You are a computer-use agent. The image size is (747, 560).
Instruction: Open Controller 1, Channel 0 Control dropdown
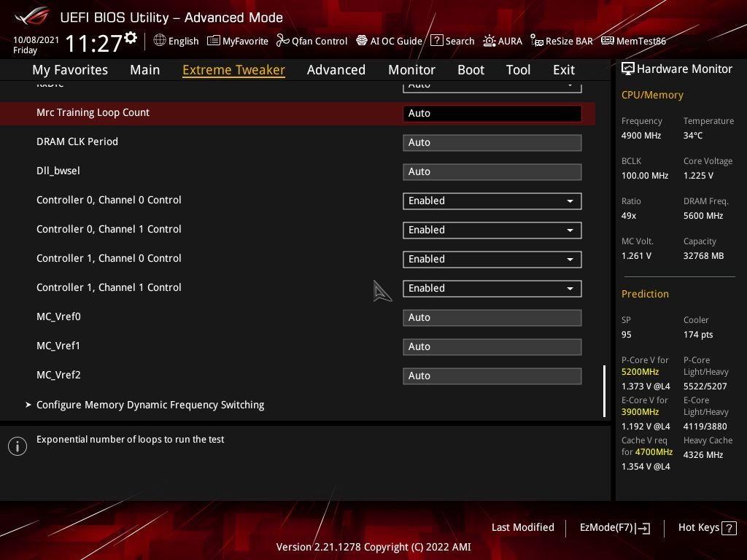(x=492, y=259)
